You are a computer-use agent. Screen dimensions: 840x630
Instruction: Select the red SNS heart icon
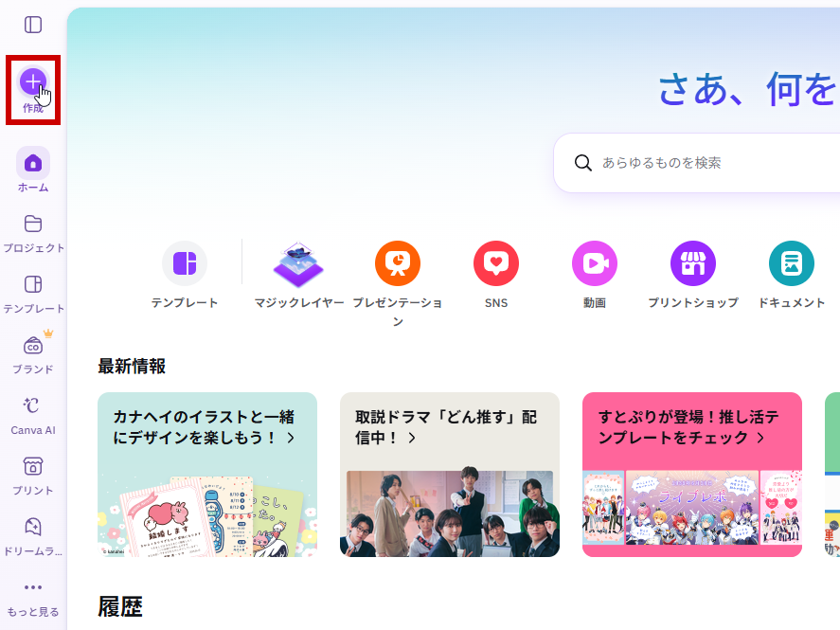click(x=496, y=263)
